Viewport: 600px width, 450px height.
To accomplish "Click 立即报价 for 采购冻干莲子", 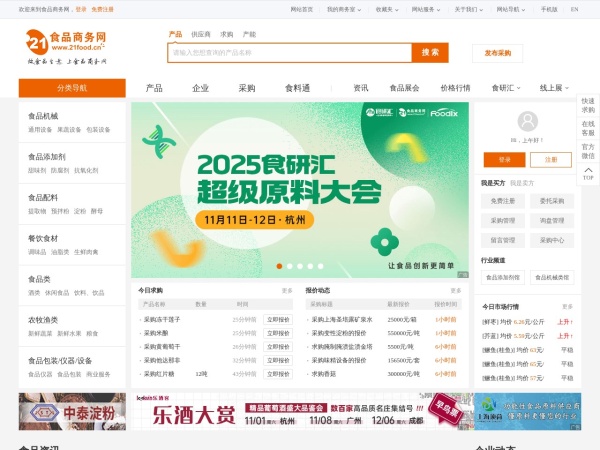I will [x=278, y=320].
